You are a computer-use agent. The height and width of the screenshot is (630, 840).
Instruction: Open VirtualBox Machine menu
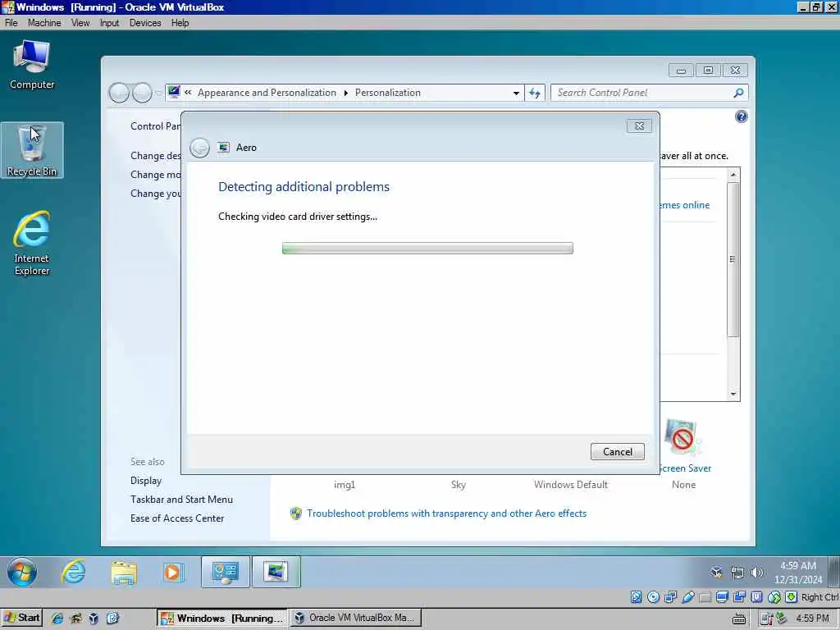pyautogui.click(x=44, y=23)
